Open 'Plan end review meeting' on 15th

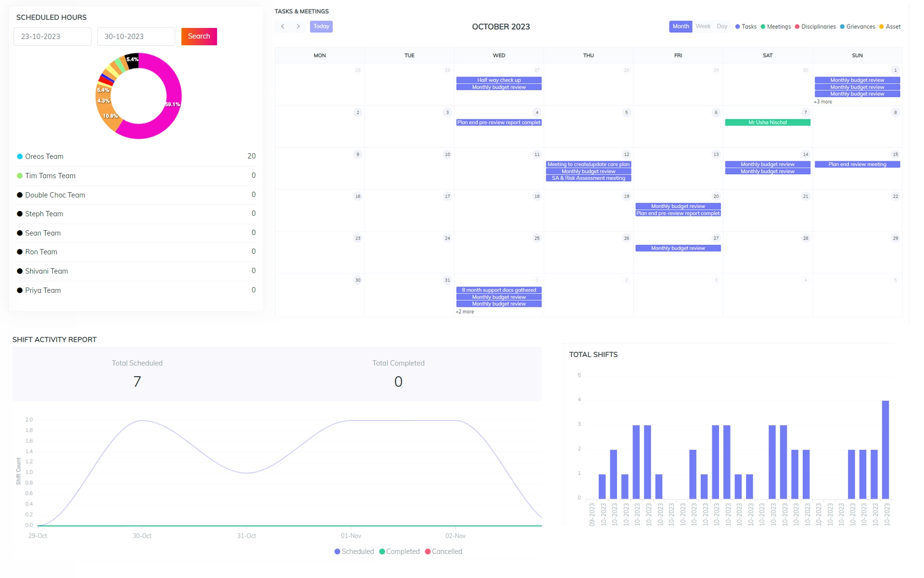[857, 164]
